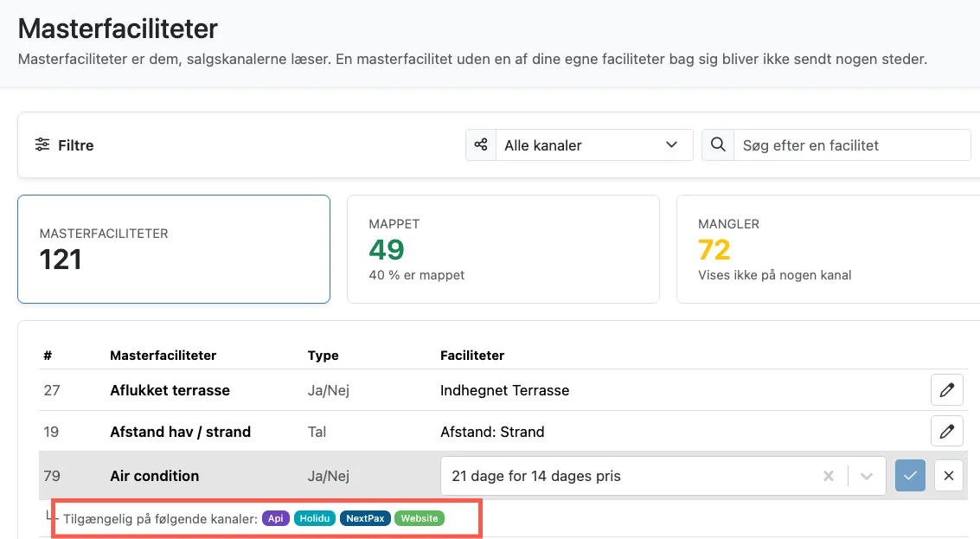Click the Vises ikke på nogen kanal text
This screenshot has width=980, height=539.
click(774, 275)
